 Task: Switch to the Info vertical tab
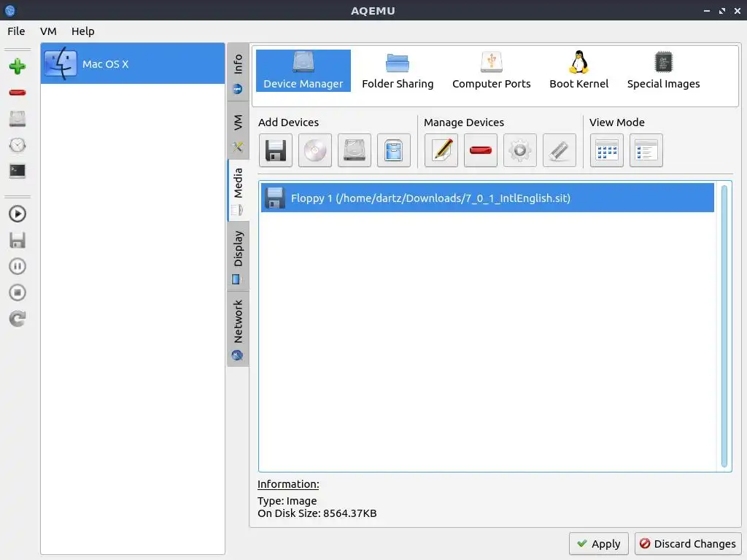pyautogui.click(x=238, y=72)
